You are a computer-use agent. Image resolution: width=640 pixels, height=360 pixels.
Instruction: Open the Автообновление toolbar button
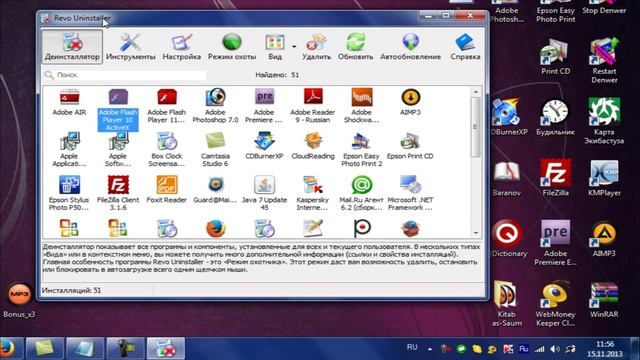tap(410, 47)
